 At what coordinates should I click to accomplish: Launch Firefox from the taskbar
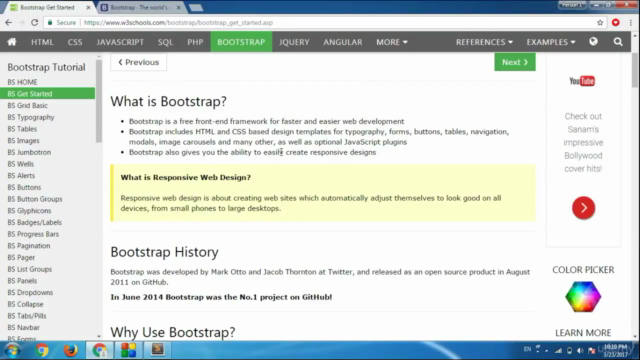(x=70, y=350)
